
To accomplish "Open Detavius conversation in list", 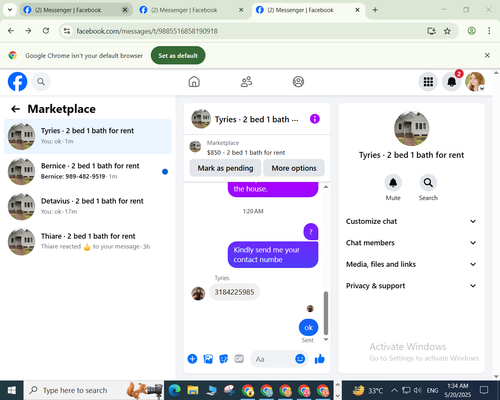I will [88, 206].
